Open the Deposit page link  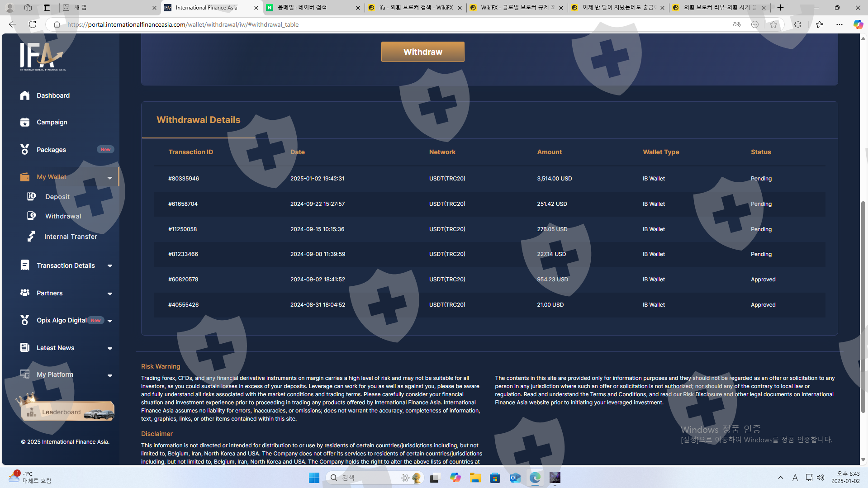[x=57, y=197]
